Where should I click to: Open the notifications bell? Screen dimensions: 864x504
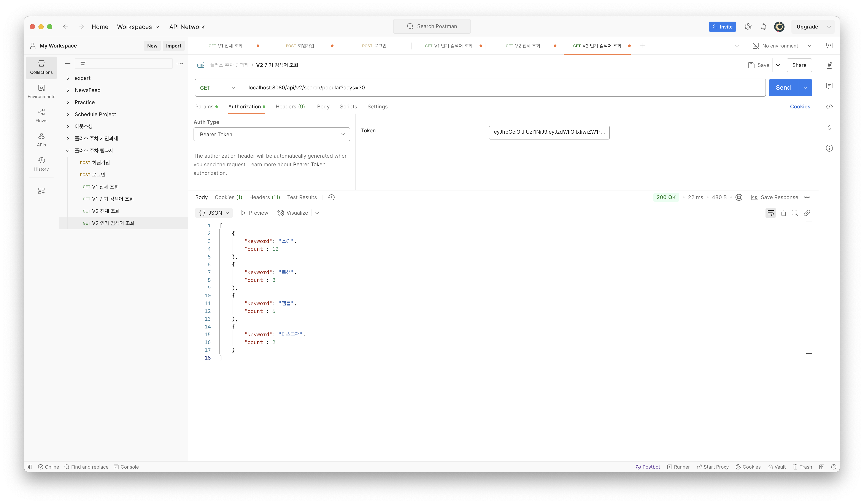764,27
